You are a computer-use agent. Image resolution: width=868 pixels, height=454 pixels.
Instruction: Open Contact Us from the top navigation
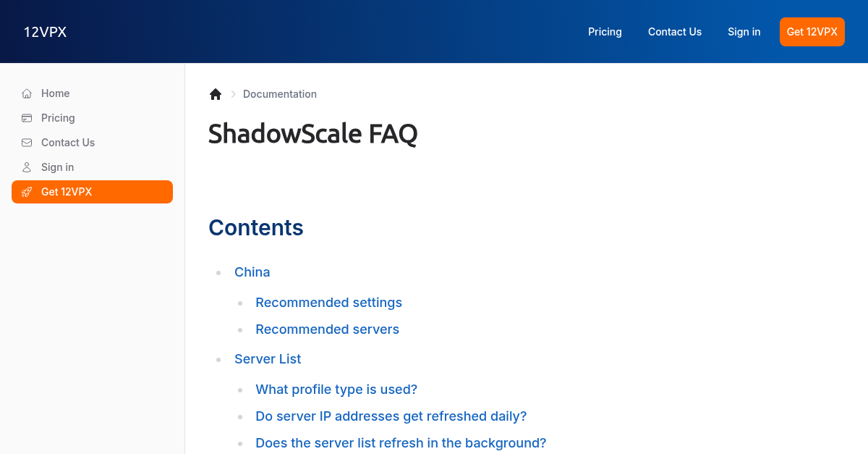pyautogui.click(x=675, y=32)
